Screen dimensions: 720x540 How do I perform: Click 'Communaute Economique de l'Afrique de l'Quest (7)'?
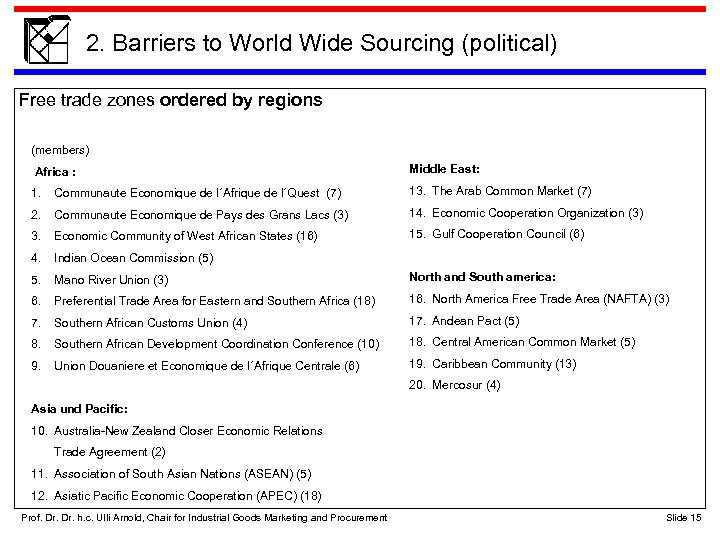tap(197, 193)
